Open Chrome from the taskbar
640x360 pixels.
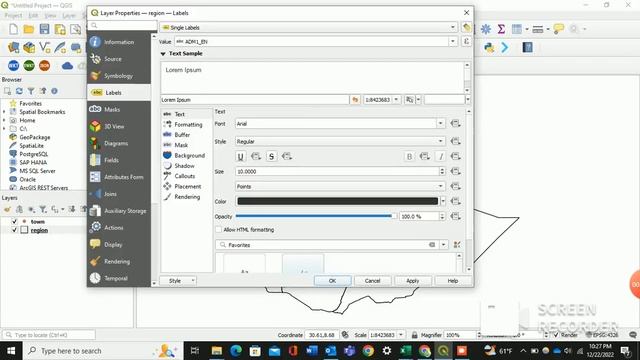click(x=368, y=351)
